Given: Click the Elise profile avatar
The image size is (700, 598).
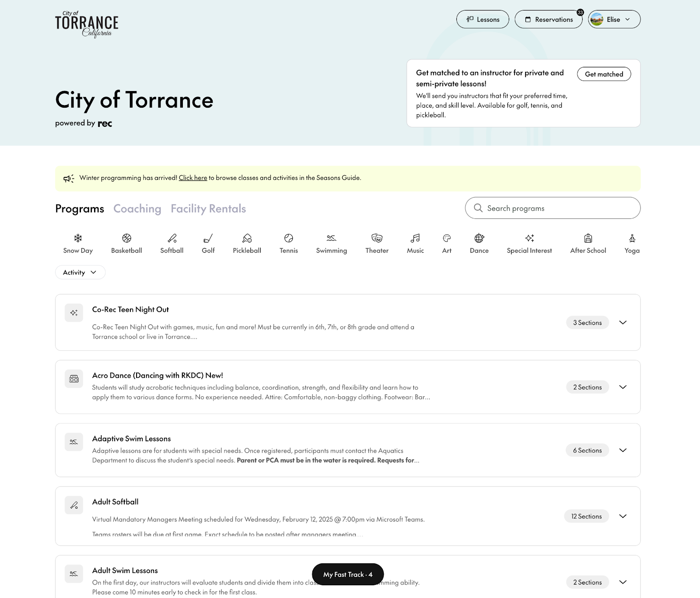Looking at the screenshot, I should 597,19.
